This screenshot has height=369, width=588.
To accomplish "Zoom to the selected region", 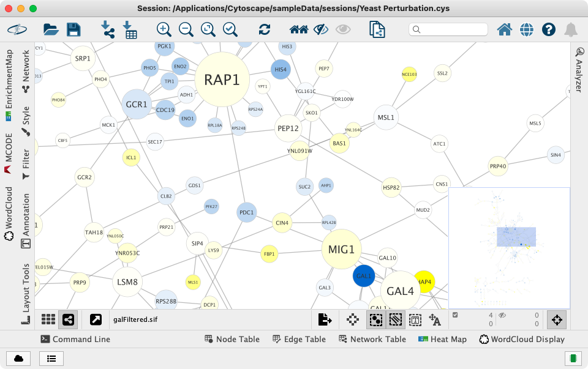I will [230, 29].
